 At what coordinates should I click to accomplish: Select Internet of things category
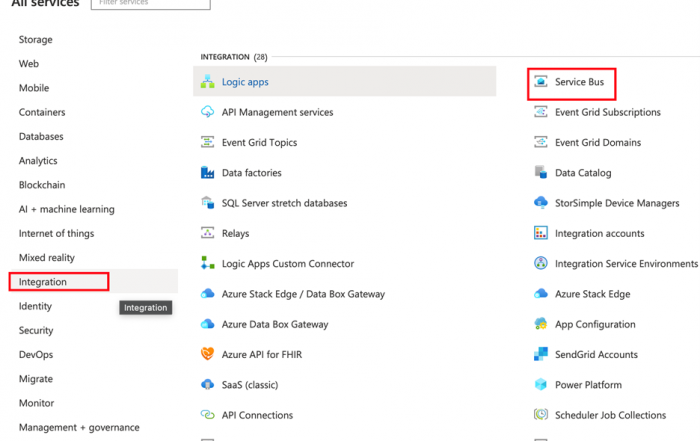(56, 233)
